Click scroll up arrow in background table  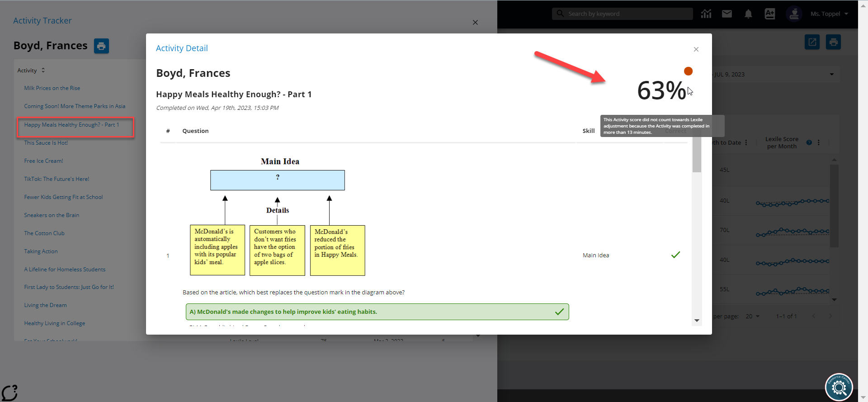click(x=834, y=160)
